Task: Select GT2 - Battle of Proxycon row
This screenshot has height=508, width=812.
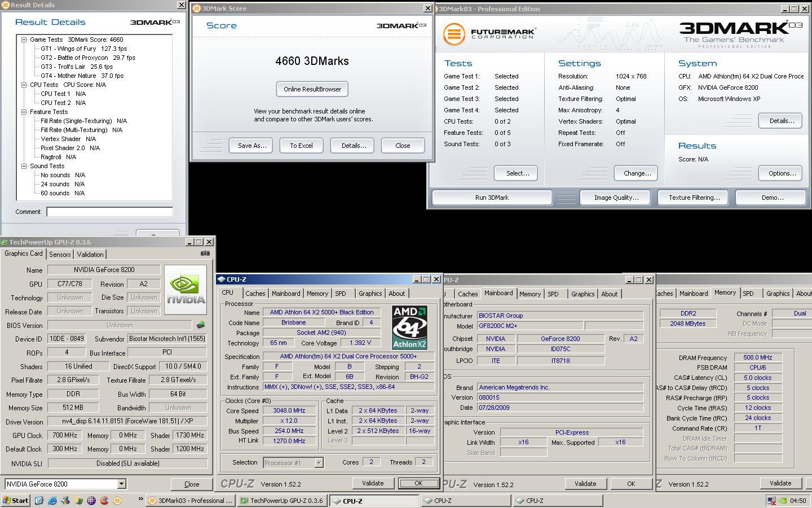Action: click(x=88, y=58)
